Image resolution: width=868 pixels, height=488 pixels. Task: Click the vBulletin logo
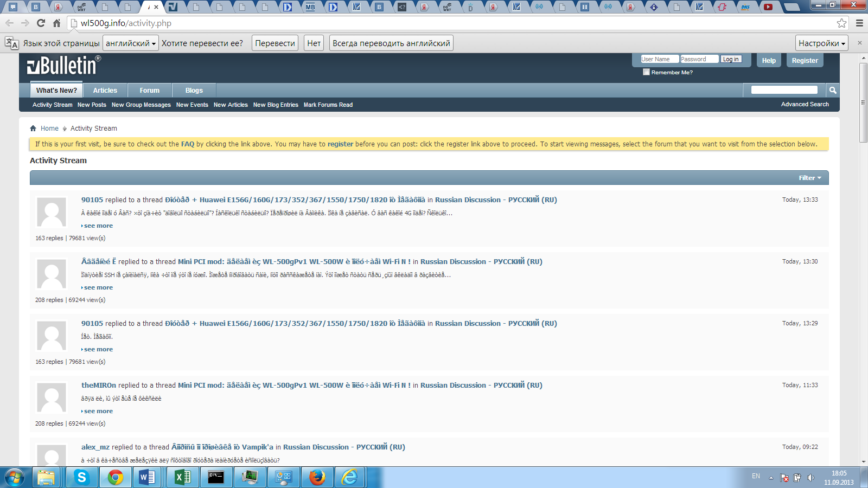coord(64,66)
